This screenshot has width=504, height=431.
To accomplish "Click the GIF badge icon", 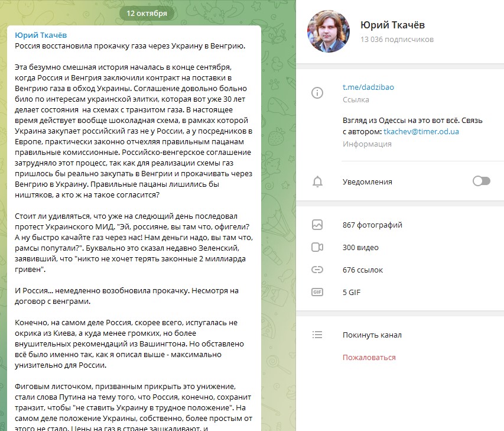I will [317, 292].
